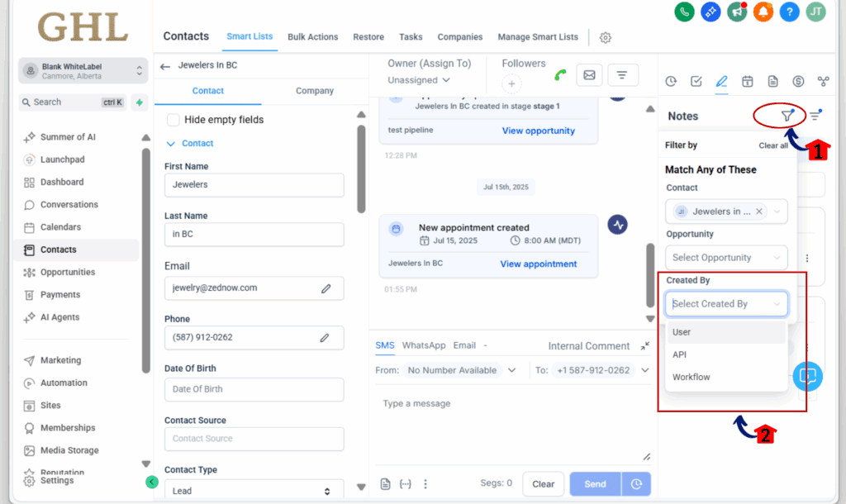Open the To number dropdown arrow
Viewport: 846px width, 504px height.
pyautogui.click(x=644, y=371)
